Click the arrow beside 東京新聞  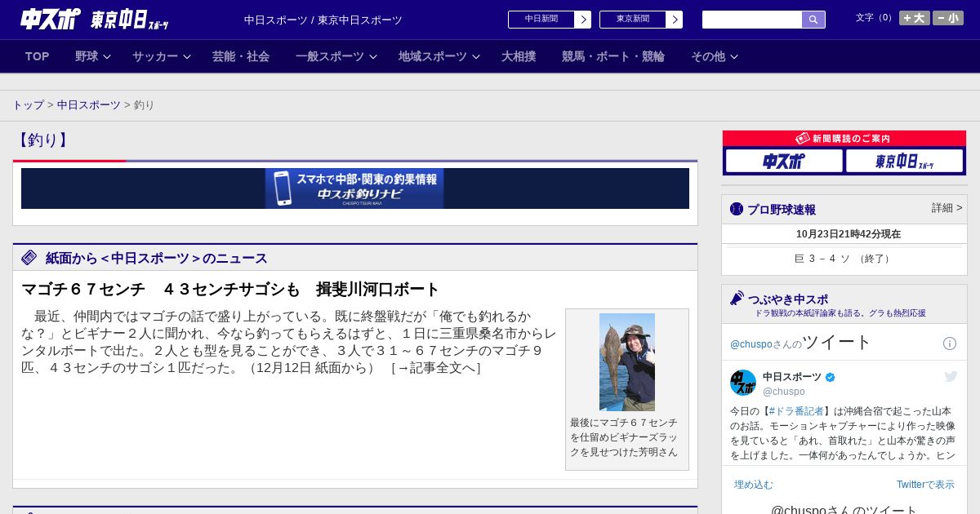[675, 20]
